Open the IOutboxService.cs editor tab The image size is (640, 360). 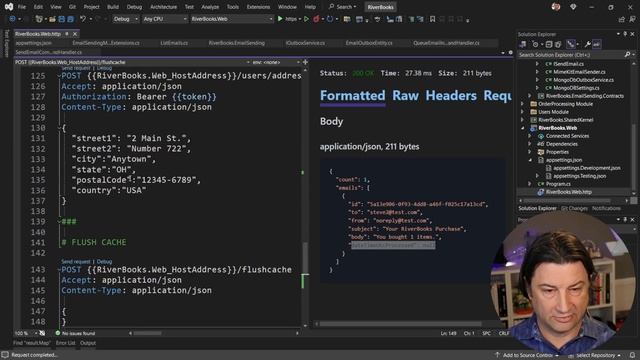click(305, 43)
